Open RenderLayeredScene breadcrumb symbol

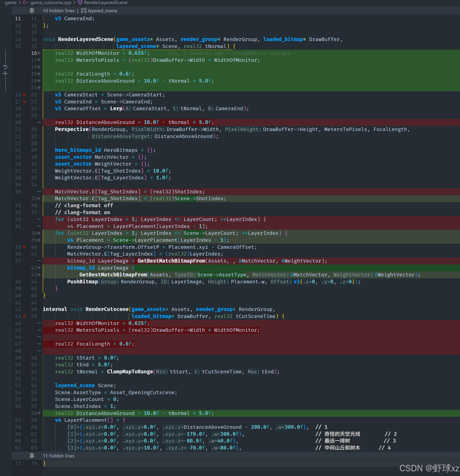click(106, 2)
